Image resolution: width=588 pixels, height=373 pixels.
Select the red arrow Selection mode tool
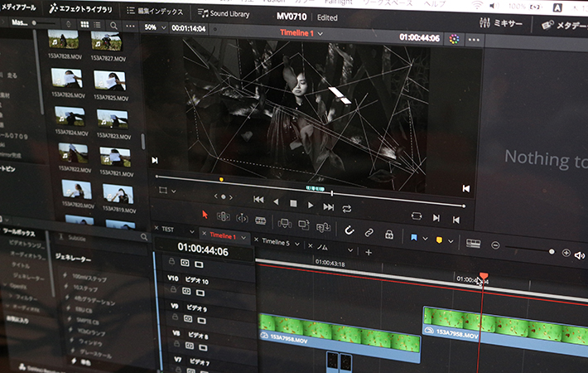205,215
